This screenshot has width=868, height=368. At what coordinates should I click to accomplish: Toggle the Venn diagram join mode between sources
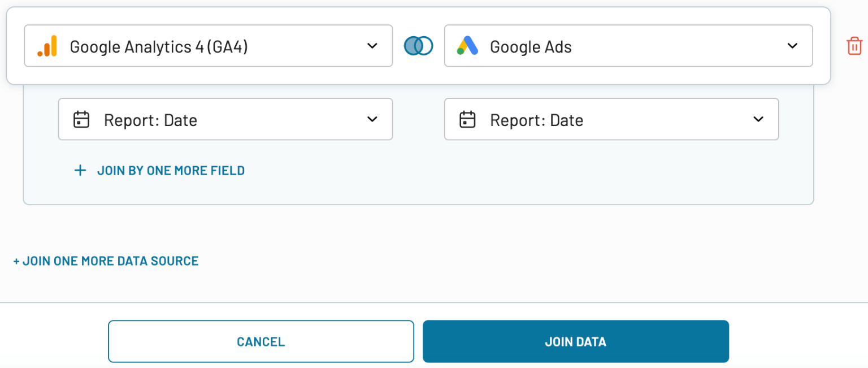click(418, 46)
